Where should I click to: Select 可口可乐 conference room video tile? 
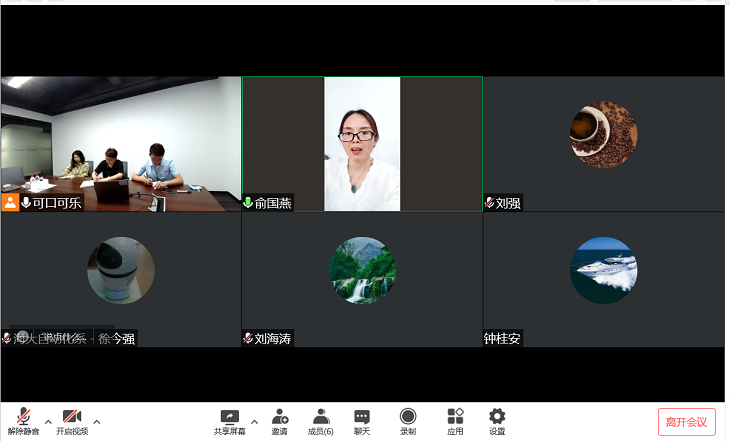pyautogui.click(x=121, y=144)
